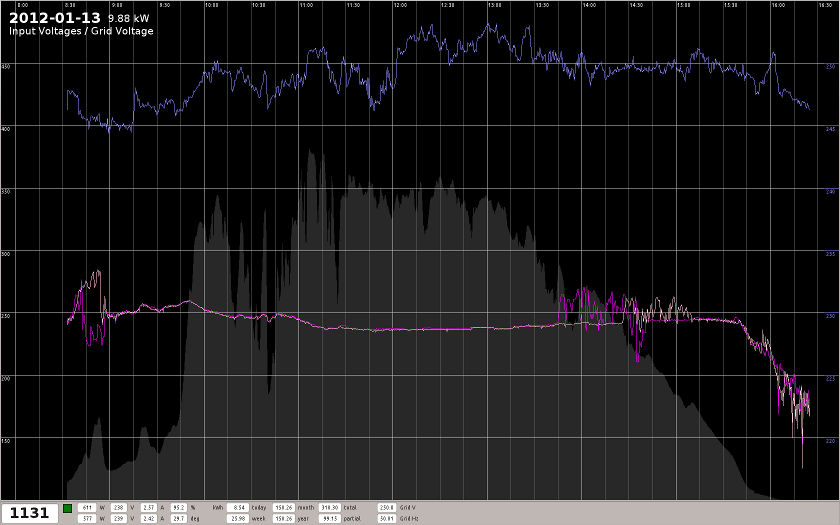Viewport: 840px width, 525px height.
Task: Click the large 1131 power readout
Action: (x=29, y=513)
